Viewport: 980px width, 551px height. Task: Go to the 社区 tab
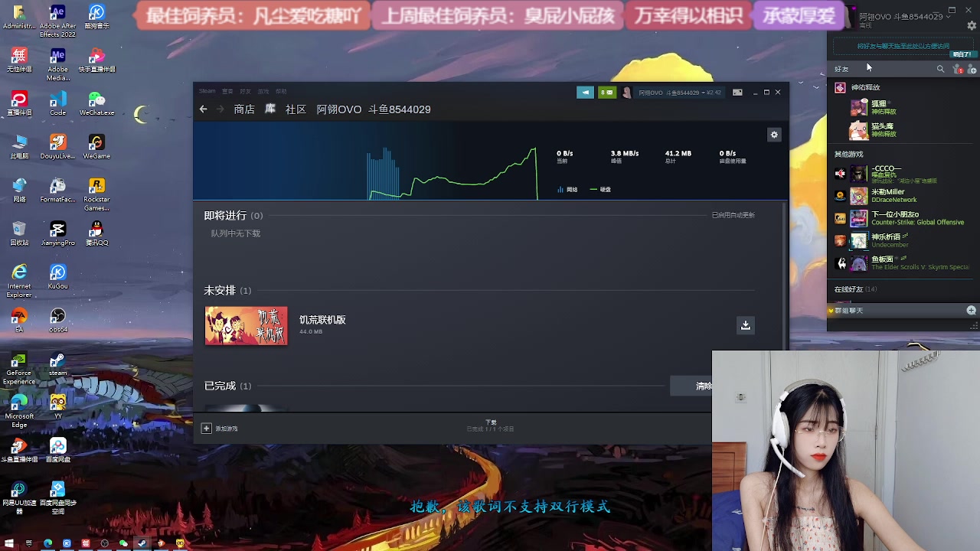(x=296, y=109)
